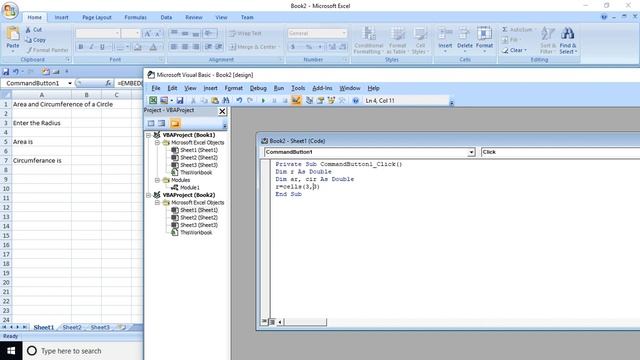Click 'Type here to search' taskbar box
The height and width of the screenshot is (360, 640).
coord(83,351)
